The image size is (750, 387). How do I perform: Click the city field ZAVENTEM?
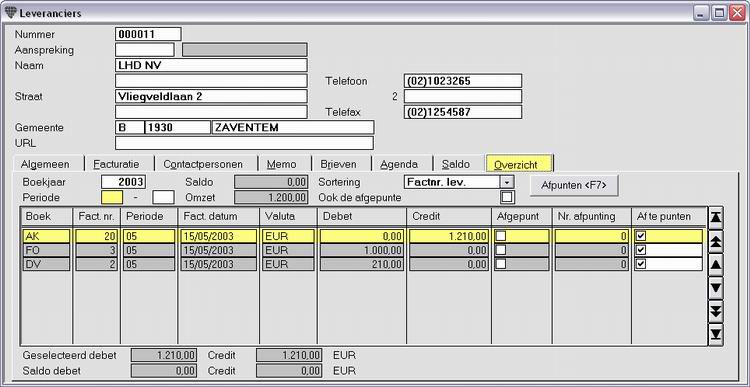pyautogui.click(x=293, y=127)
